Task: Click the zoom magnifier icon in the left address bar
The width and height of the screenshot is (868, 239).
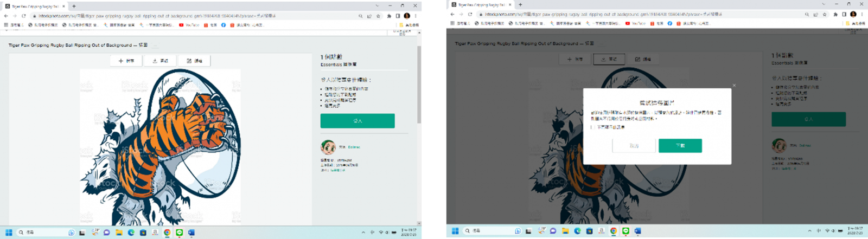Action: 360,16
